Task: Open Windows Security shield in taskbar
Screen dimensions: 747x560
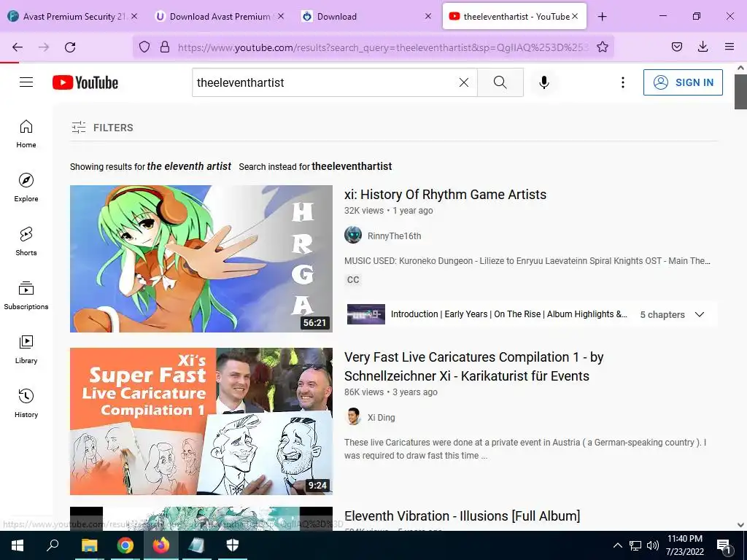Action: (x=233, y=545)
